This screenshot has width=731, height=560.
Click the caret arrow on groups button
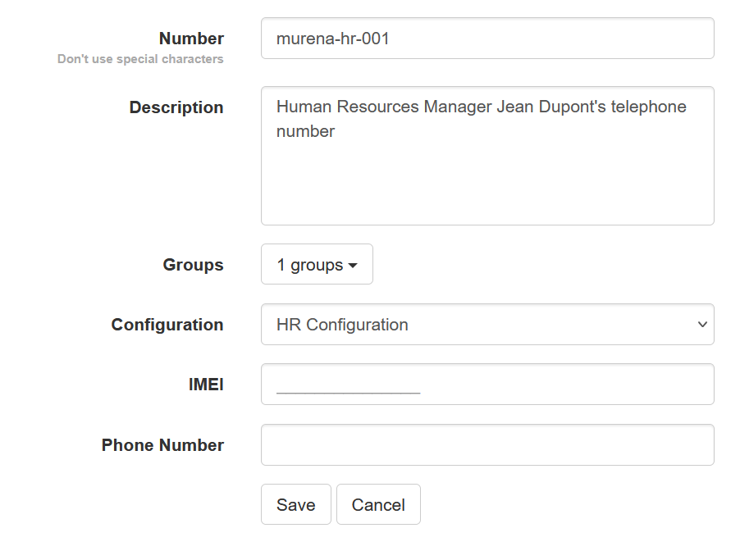(x=353, y=266)
